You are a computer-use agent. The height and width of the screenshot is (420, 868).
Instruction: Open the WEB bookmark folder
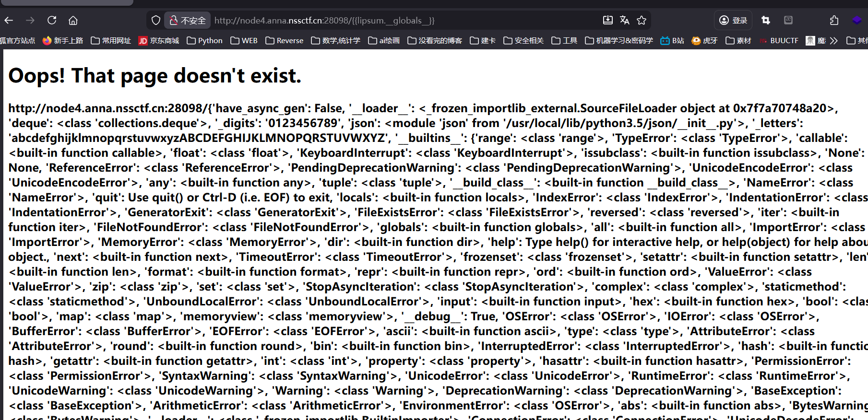coord(244,41)
